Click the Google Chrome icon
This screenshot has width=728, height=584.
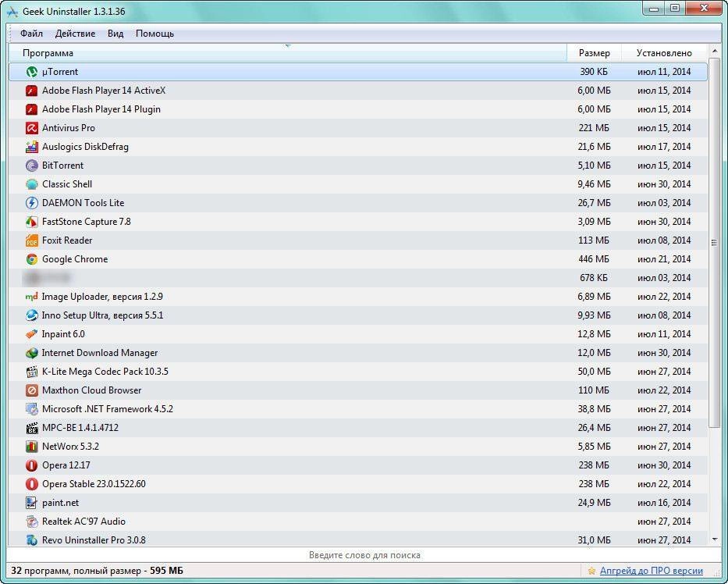tap(31, 259)
